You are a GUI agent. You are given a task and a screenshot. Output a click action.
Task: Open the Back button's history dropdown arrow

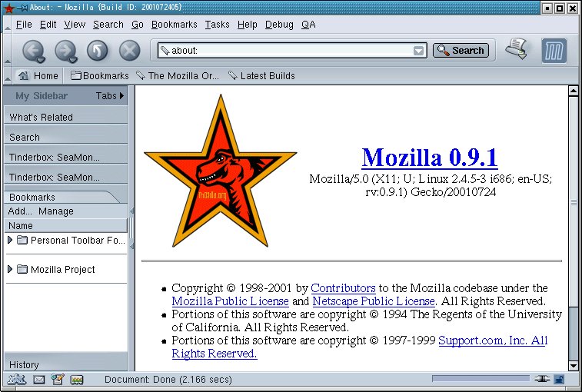[41, 60]
